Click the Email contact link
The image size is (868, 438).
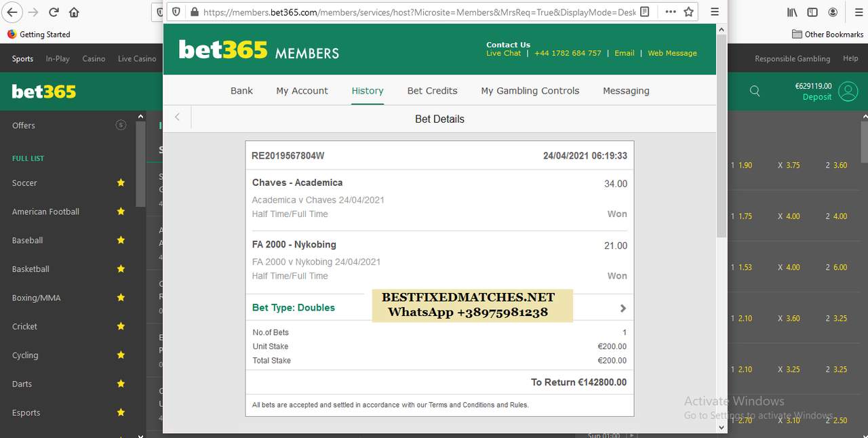(625, 53)
